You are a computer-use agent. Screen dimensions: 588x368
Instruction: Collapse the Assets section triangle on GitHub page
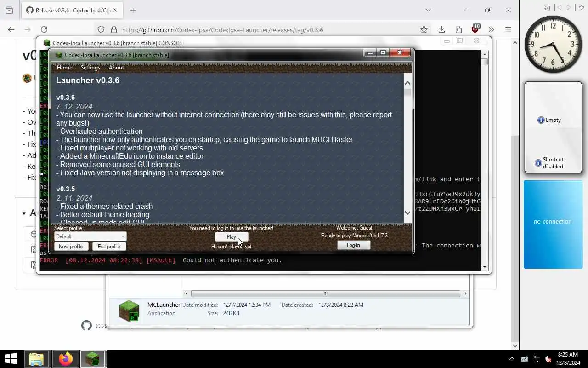[24, 213]
